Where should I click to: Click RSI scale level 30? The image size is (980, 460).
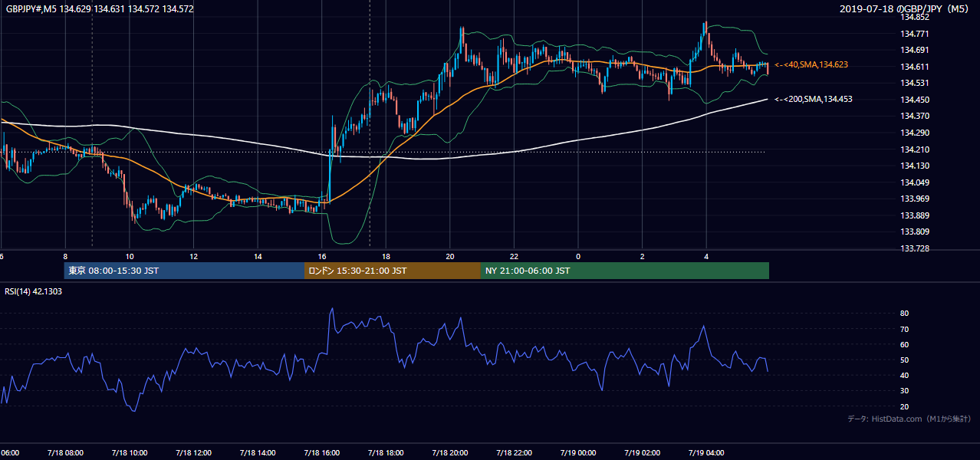coord(905,390)
